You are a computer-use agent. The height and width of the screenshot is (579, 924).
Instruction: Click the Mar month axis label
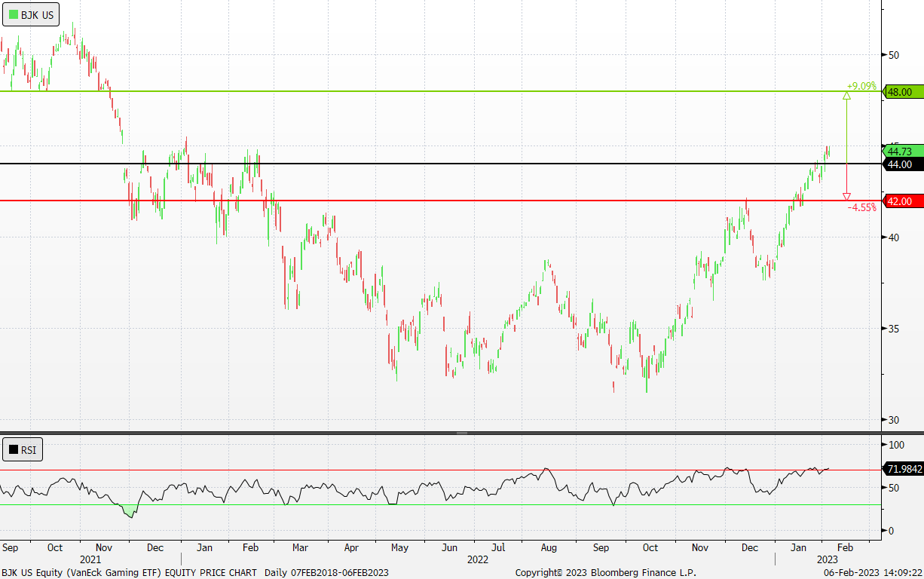coord(300,548)
